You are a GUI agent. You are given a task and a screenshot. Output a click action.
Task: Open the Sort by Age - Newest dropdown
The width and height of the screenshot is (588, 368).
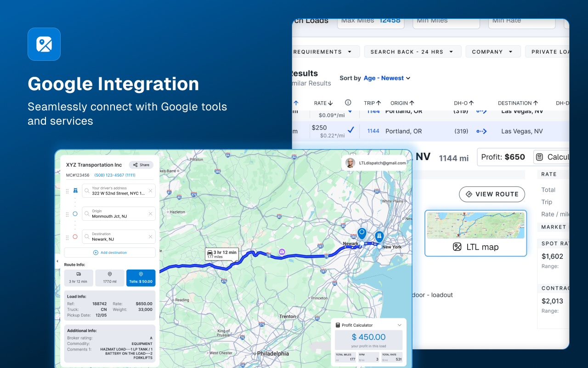[387, 78]
